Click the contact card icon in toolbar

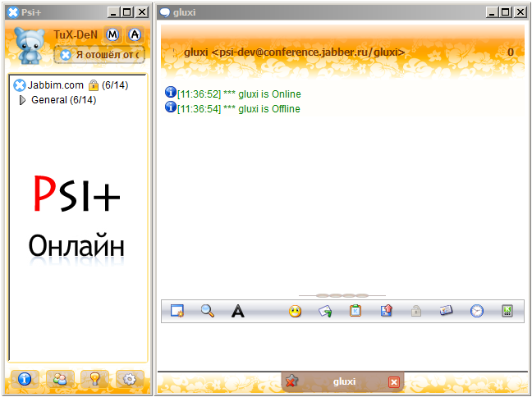446,311
